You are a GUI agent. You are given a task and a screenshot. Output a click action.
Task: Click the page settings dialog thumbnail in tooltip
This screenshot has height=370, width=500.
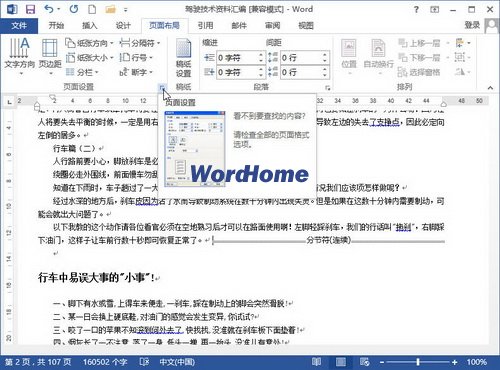point(195,149)
